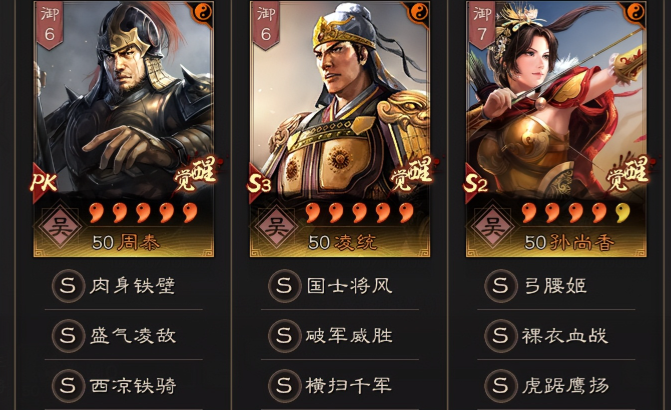The image size is (671, 410).
Task: Open the 盛气凌敌 skill entry
Action: pos(124,335)
